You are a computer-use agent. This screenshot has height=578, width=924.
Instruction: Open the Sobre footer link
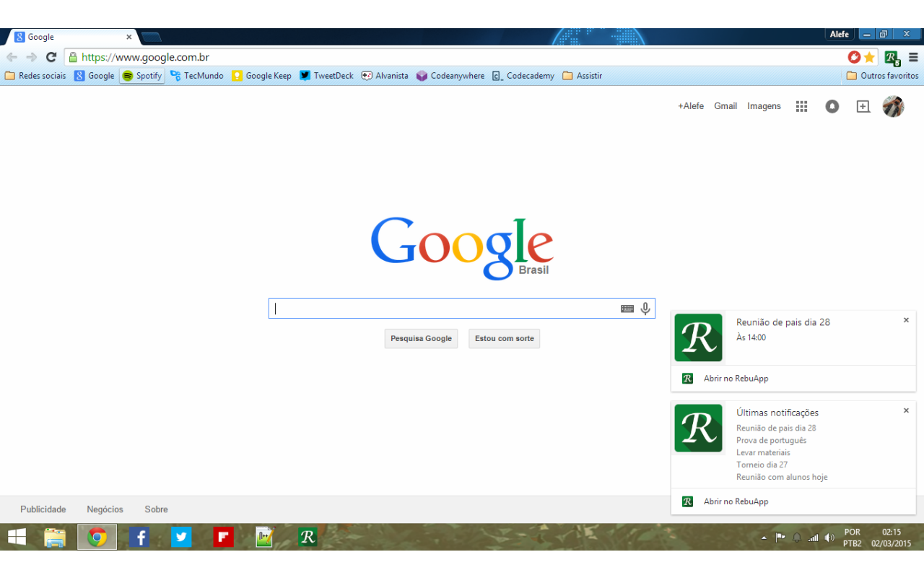tap(156, 509)
